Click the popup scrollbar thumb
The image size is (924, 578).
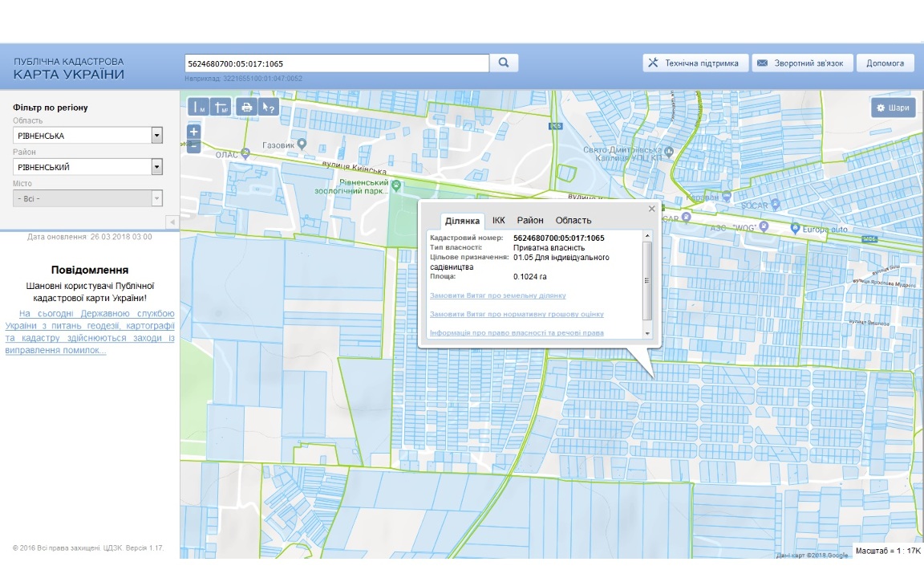point(647,280)
